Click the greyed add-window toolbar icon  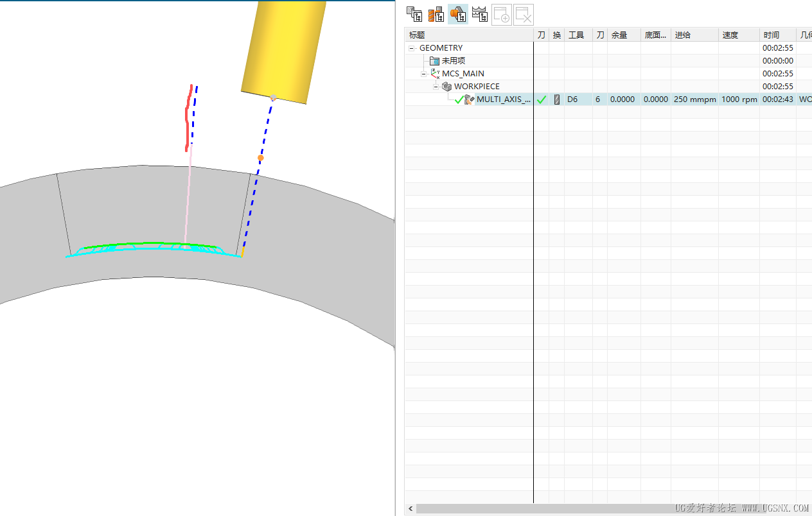tap(502, 14)
